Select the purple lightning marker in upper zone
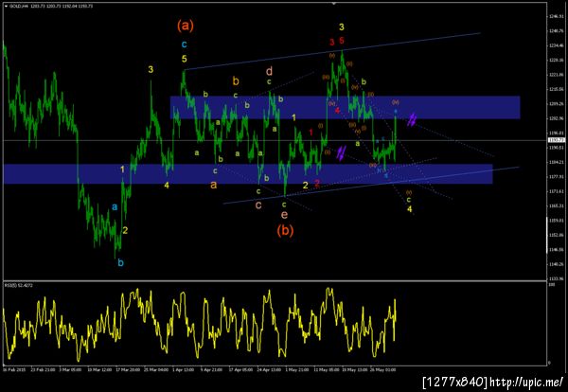 point(412,120)
